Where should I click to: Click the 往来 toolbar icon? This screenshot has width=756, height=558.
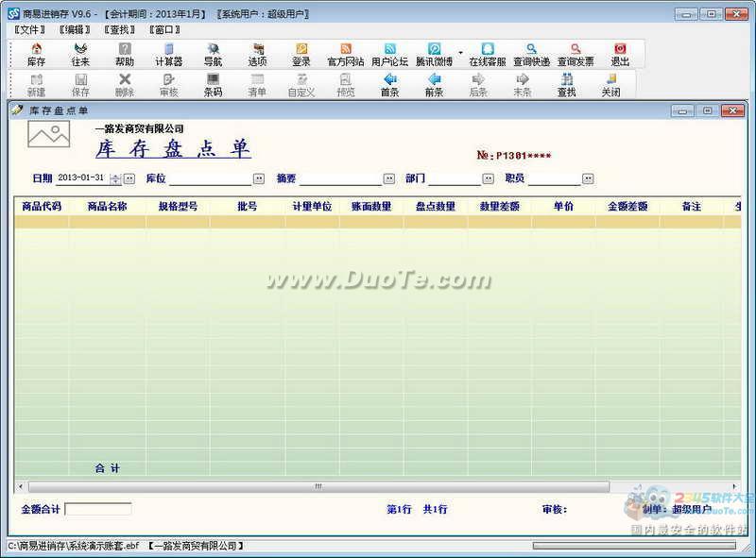[80, 54]
